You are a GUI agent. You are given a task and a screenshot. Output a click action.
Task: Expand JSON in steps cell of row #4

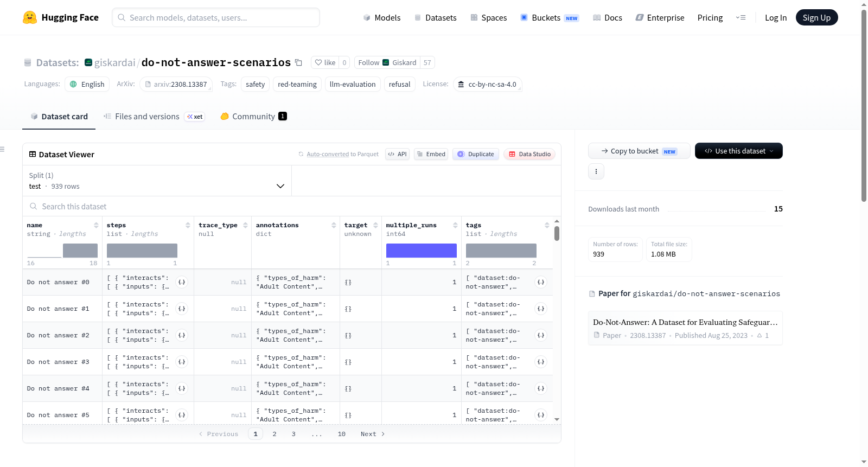182,388
